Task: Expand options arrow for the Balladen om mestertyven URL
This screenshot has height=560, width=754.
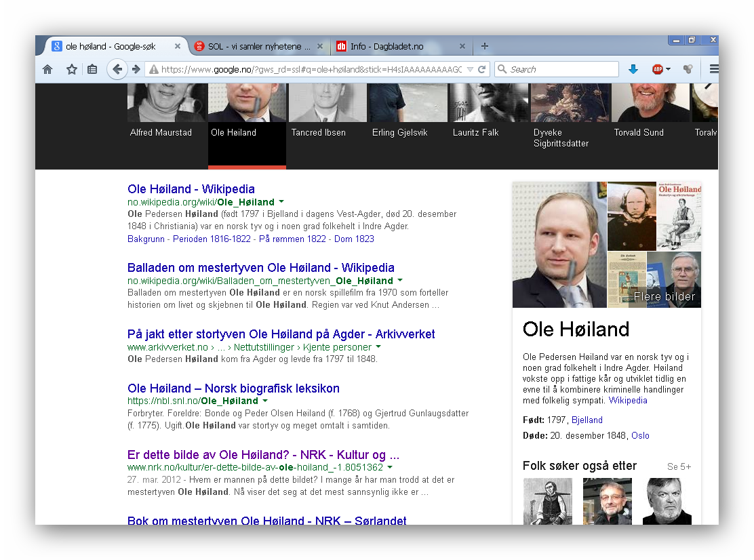Action: [400, 280]
